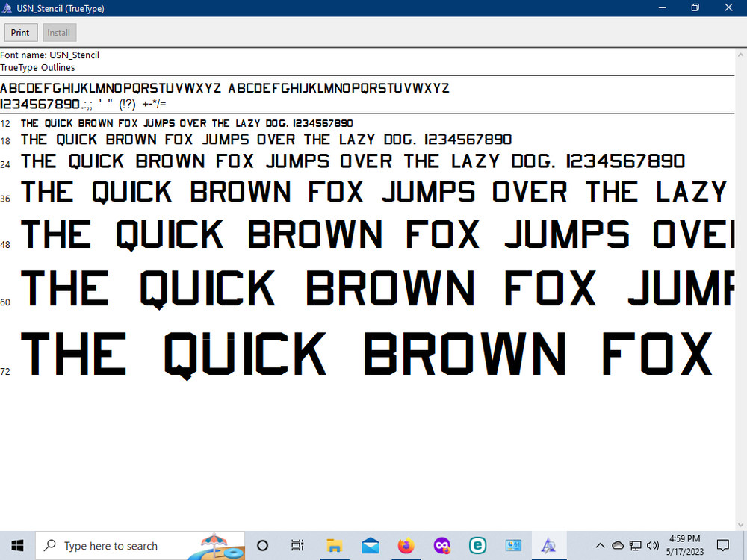Click the scrollbar down arrow
This screenshot has width=747, height=560.
pyautogui.click(x=741, y=525)
